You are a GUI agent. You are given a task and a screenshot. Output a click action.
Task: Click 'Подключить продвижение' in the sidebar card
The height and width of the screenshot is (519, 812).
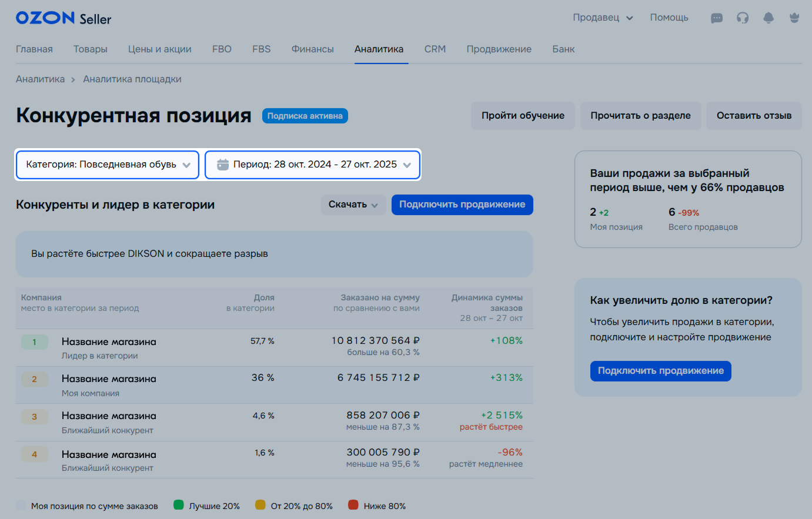click(x=660, y=371)
